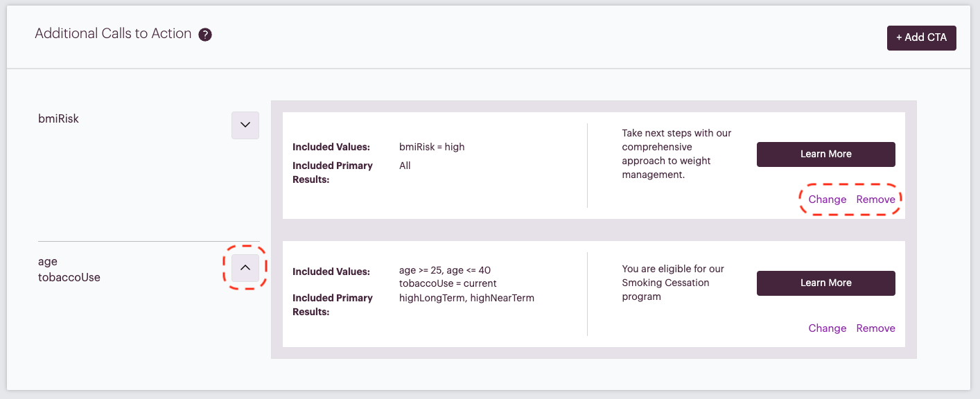This screenshot has width=980, height=399.
Task: Move age tobaccoUse CTA up with chevron
Action: click(245, 268)
